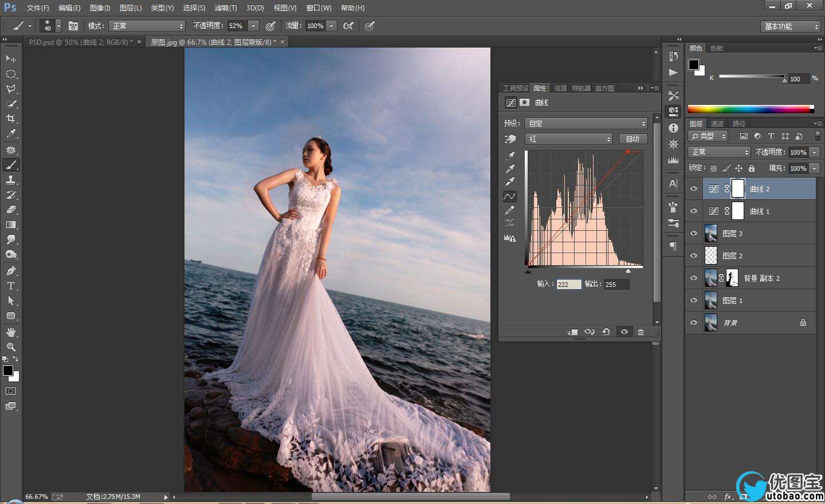Open the brush blend mode dropdown

pos(147,26)
